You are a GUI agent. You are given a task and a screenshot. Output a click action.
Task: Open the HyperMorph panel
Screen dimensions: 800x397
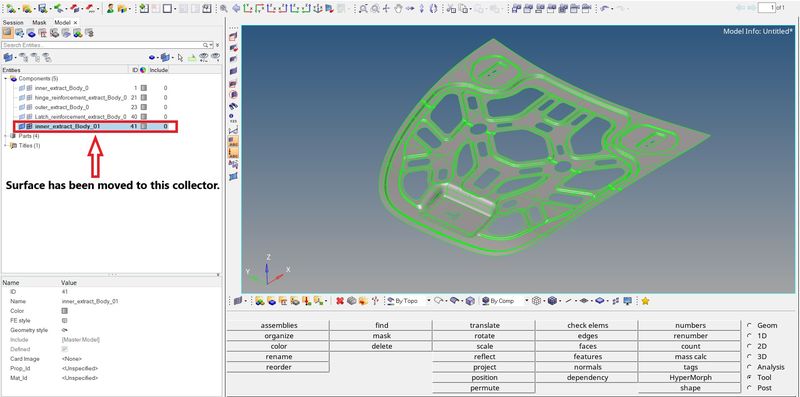[690, 378]
